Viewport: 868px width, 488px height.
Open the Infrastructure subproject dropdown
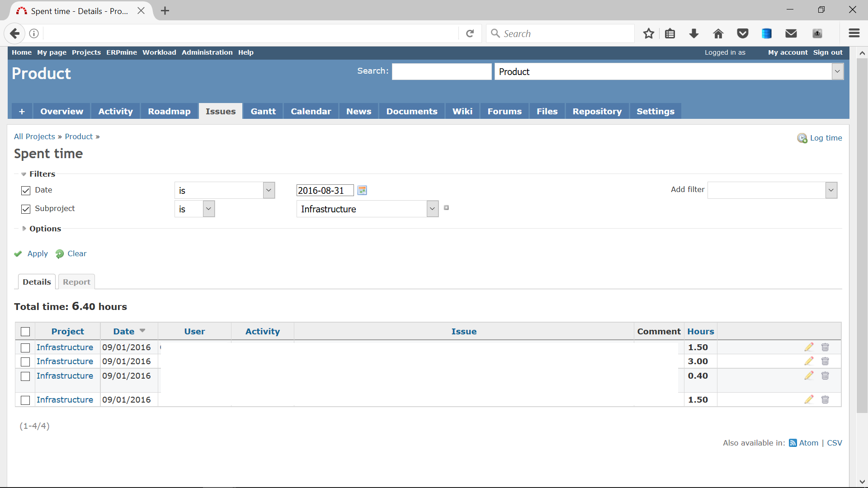point(367,209)
